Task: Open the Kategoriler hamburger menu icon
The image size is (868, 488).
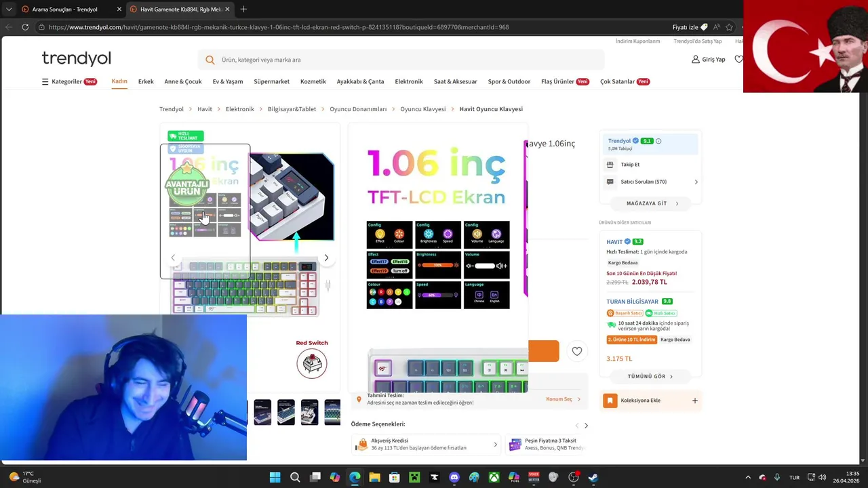Action: pyautogui.click(x=45, y=82)
